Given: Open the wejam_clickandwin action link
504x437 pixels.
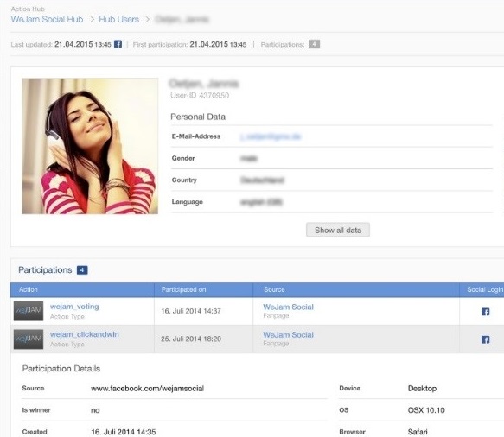Looking at the screenshot, I should coord(85,334).
